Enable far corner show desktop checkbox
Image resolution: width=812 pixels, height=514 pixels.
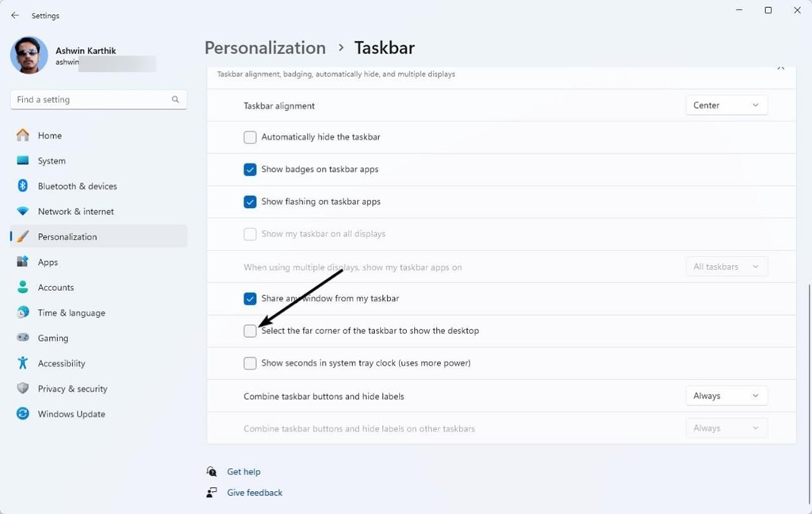251,331
